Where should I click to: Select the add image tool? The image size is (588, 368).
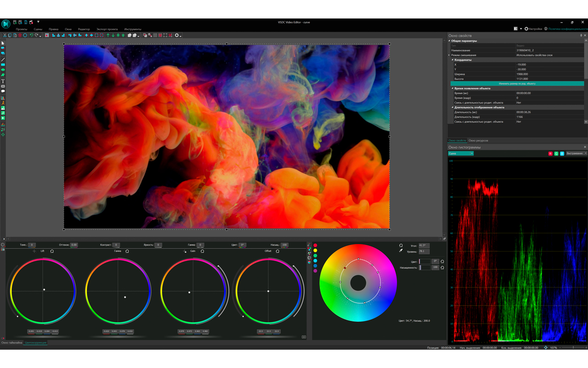(3, 109)
